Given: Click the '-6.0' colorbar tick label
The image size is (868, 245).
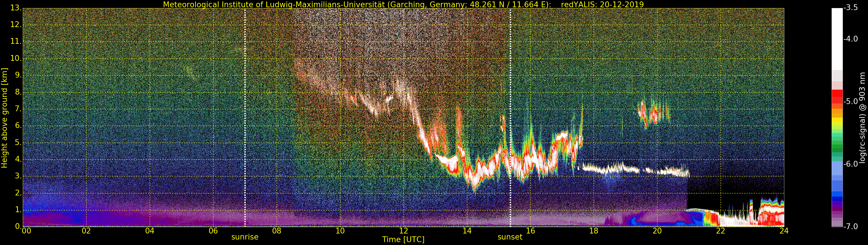Looking at the screenshot, I should tap(851, 164).
